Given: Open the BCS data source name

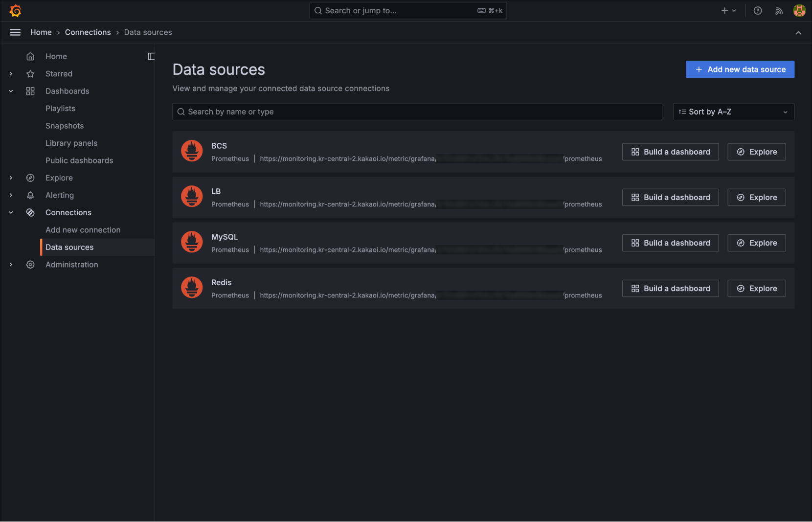Looking at the screenshot, I should click(x=219, y=146).
